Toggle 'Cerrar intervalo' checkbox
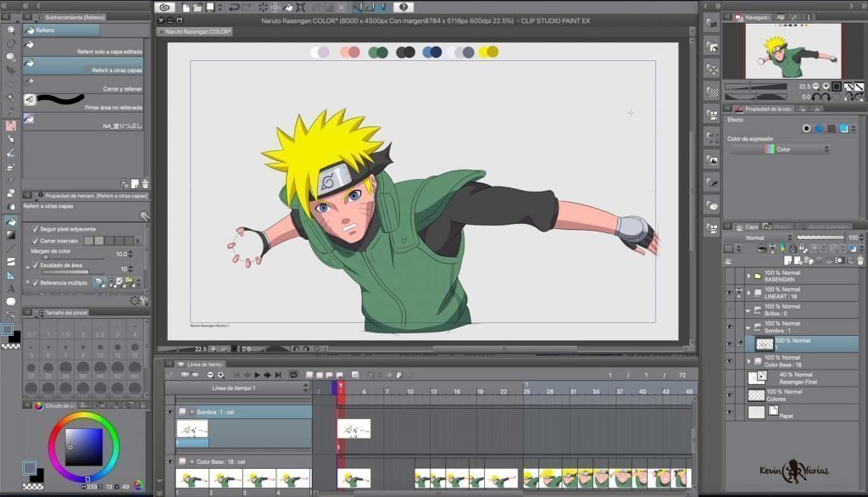 (36, 241)
